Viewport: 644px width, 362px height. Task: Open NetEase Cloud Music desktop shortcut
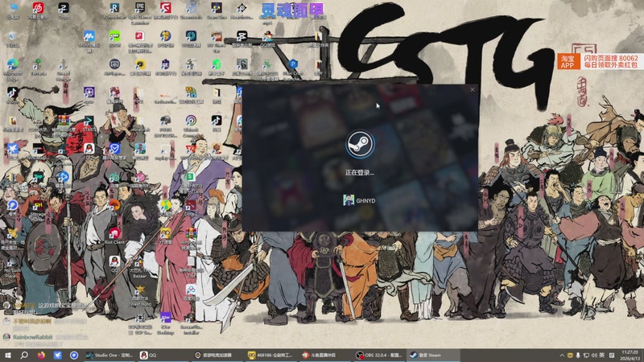(x=38, y=10)
